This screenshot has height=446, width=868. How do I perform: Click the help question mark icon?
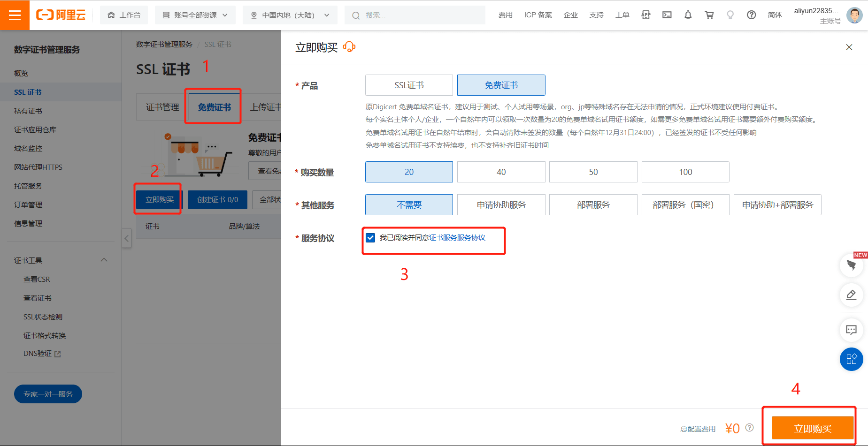751,15
